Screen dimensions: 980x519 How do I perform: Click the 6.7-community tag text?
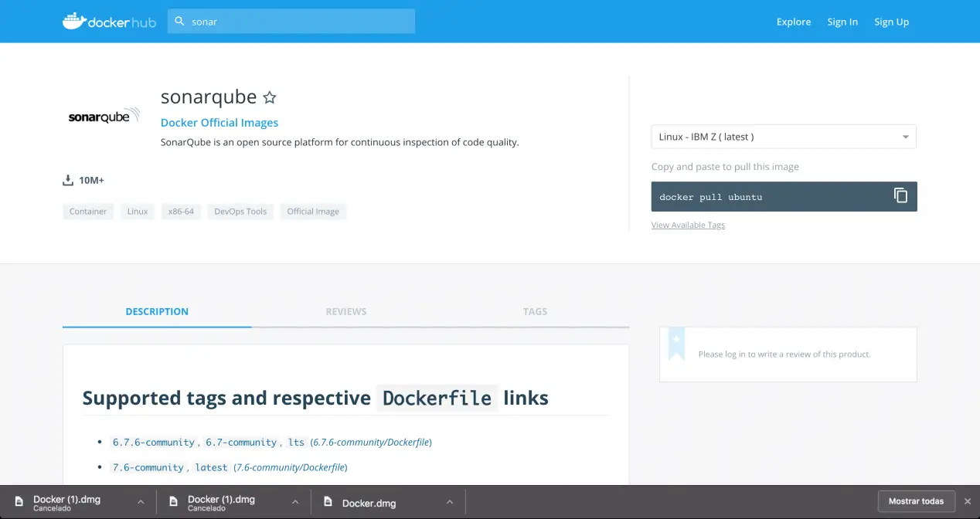pyautogui.click(x=241, y=443)
